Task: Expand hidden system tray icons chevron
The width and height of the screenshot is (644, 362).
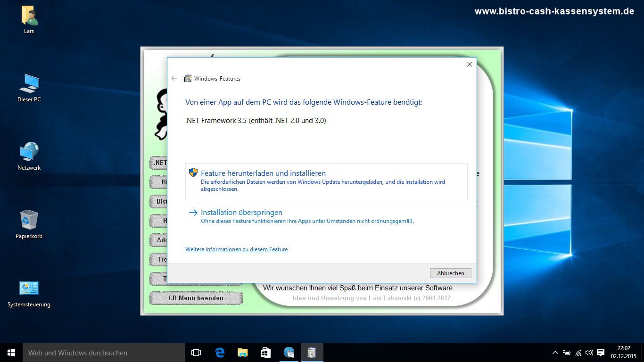Action: tap(555, 353)
